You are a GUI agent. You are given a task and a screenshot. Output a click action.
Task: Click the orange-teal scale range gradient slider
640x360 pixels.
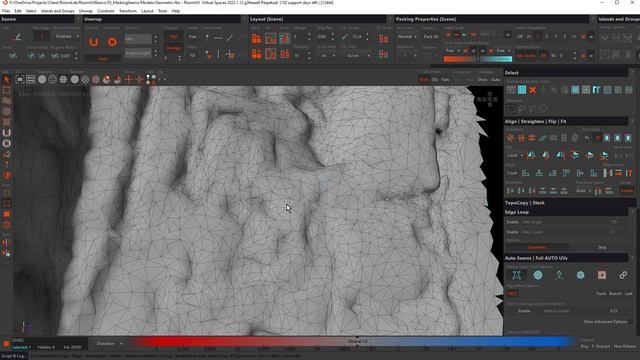pos(478,59)
